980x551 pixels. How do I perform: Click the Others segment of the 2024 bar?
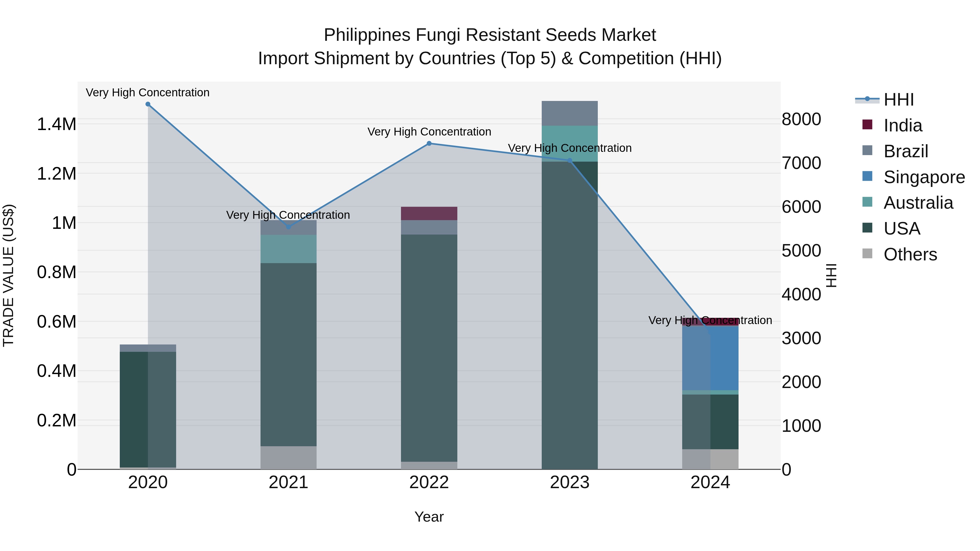710,459
